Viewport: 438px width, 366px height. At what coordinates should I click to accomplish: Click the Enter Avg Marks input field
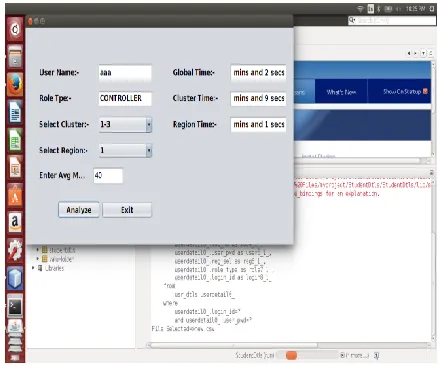pyautogui.click(x=108, y=175)
